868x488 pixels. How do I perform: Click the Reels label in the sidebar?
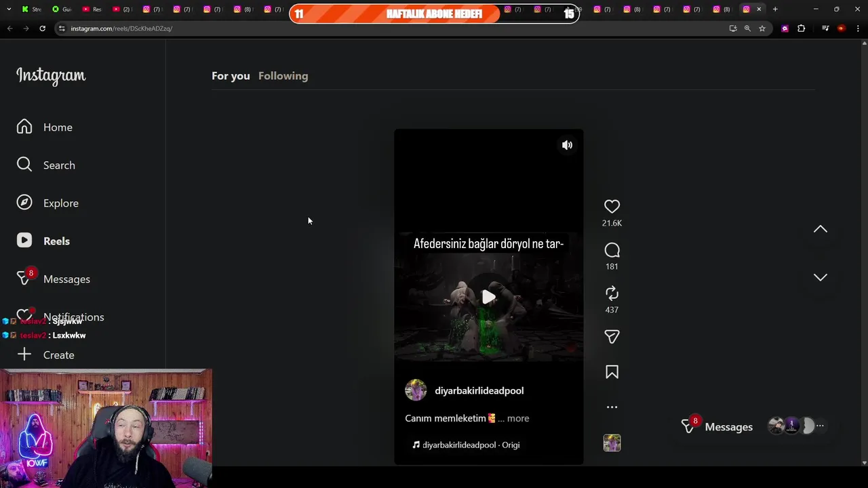[56, 241]
